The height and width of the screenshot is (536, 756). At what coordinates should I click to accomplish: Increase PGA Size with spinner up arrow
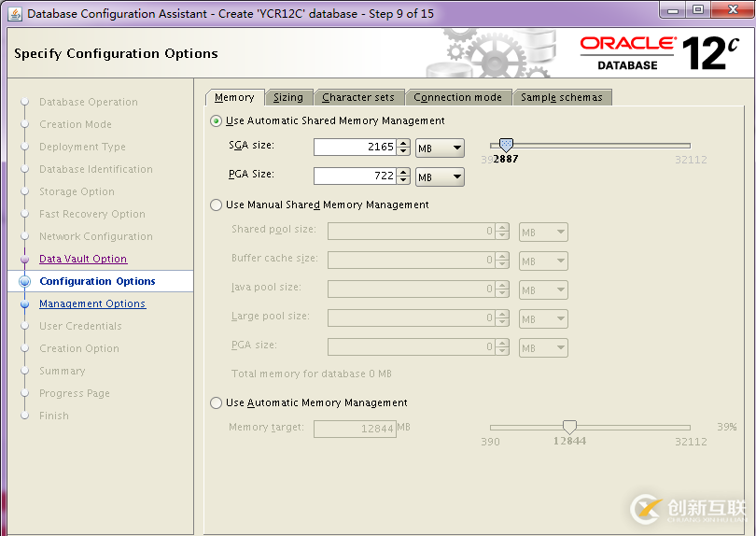403,172
